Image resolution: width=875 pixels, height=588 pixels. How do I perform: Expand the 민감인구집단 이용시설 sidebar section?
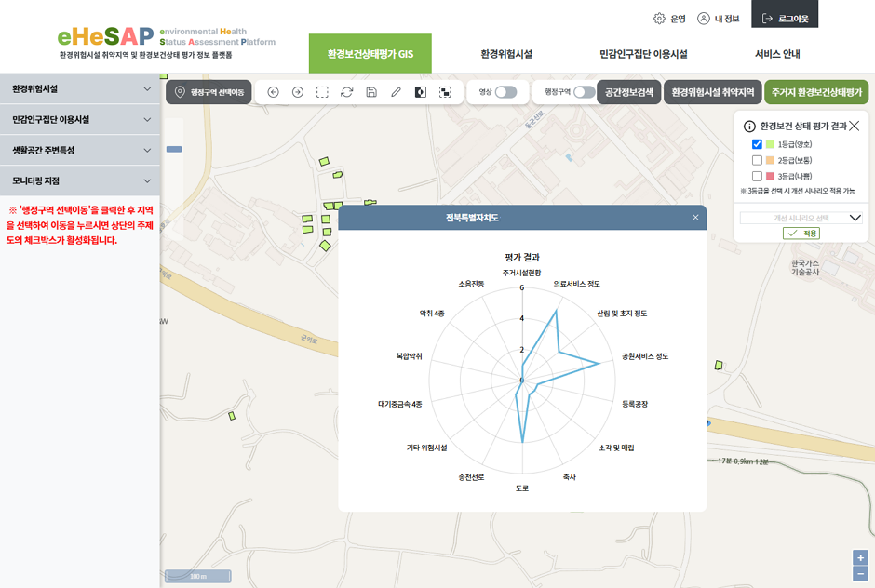(x=80, y=119)
